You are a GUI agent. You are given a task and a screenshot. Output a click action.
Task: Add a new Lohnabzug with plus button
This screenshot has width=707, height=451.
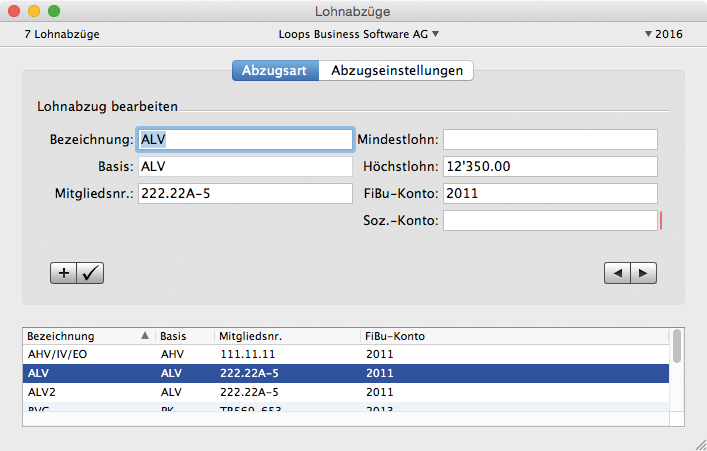point(64,273)
